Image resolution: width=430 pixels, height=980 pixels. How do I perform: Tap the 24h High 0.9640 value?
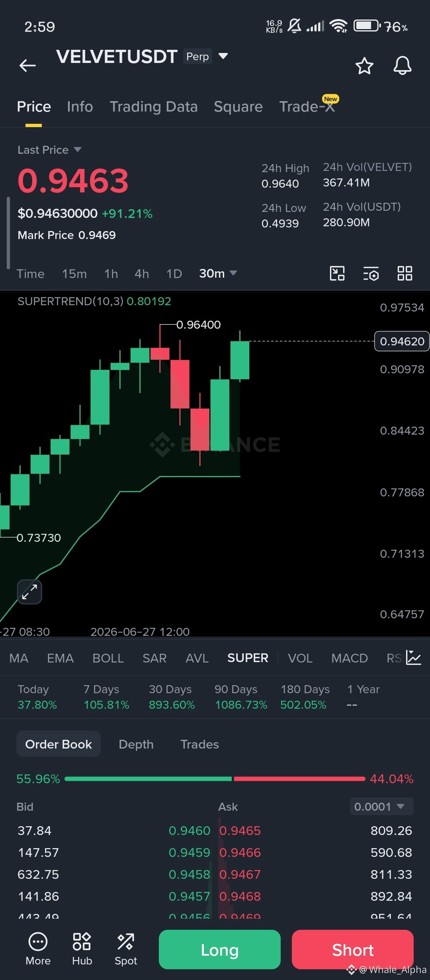point(280,184)
